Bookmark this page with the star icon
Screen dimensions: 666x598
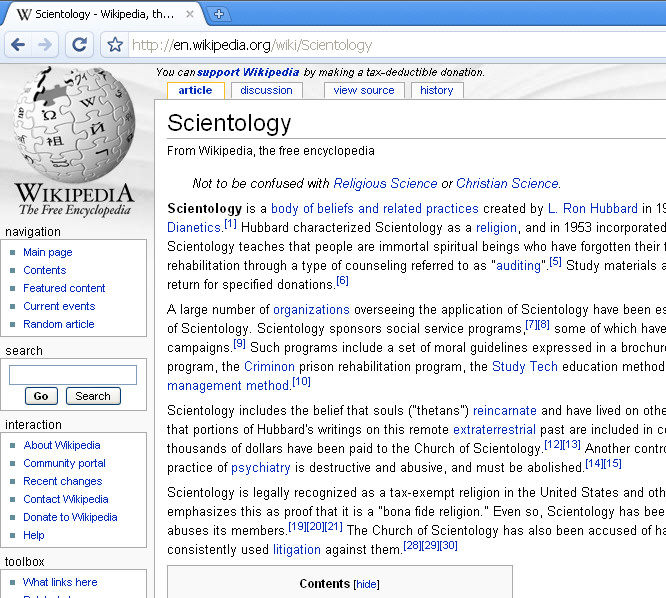(x=115, y=44)
